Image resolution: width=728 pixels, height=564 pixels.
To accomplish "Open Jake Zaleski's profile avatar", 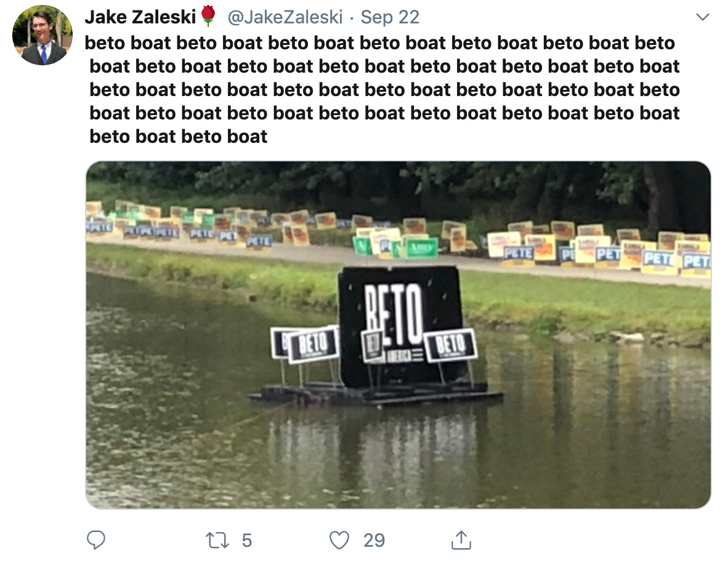I will 42,35.
